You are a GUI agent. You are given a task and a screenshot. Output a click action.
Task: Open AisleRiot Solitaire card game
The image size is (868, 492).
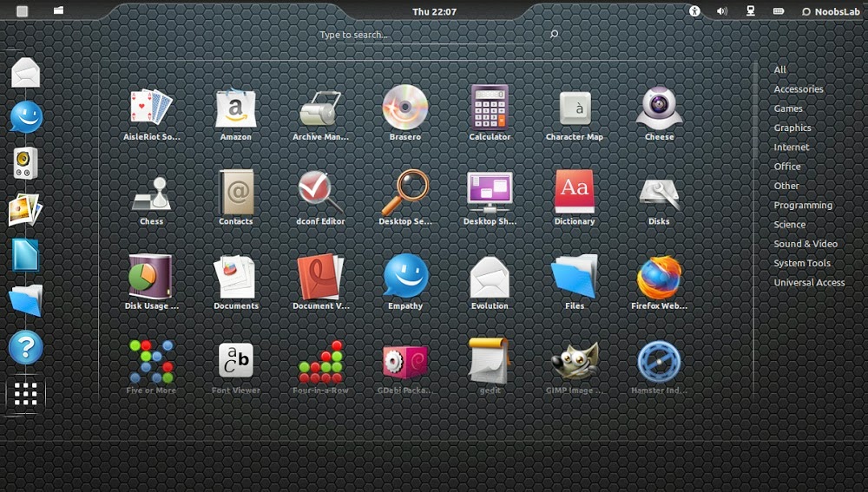tap(151, 114)
